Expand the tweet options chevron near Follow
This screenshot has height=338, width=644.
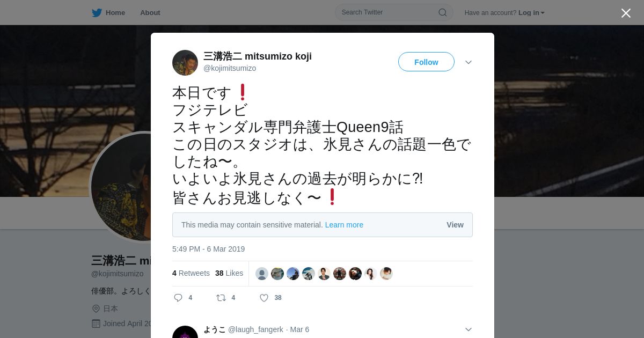[469, 62]
